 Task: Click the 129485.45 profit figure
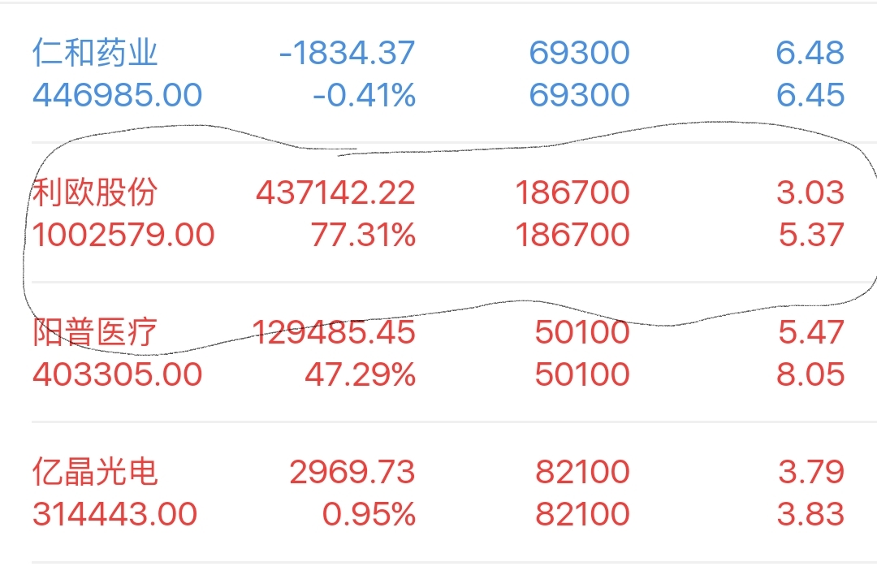point(334,332)
